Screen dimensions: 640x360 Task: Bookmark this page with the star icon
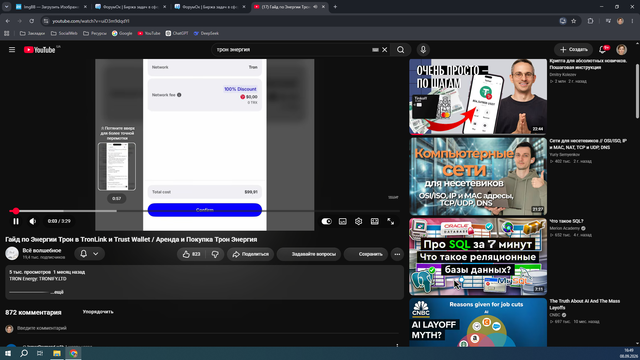click(x=573, y=21)
